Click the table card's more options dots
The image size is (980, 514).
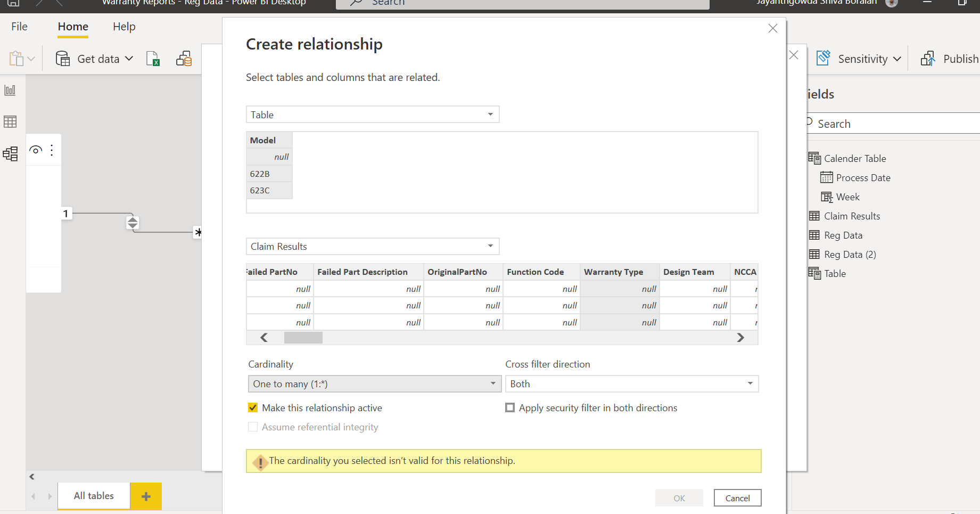[x=52, y=150]
